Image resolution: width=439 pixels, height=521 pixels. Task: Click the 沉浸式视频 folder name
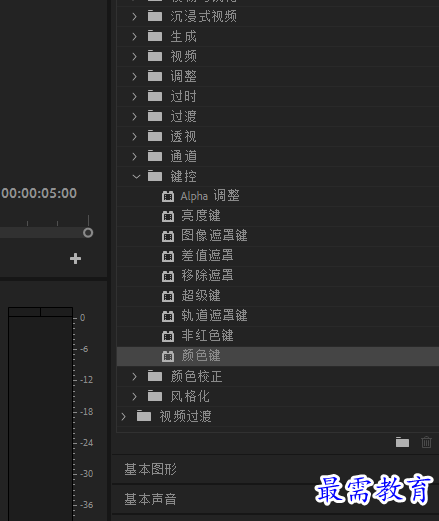pyautogui.click(x=204, y=16)
